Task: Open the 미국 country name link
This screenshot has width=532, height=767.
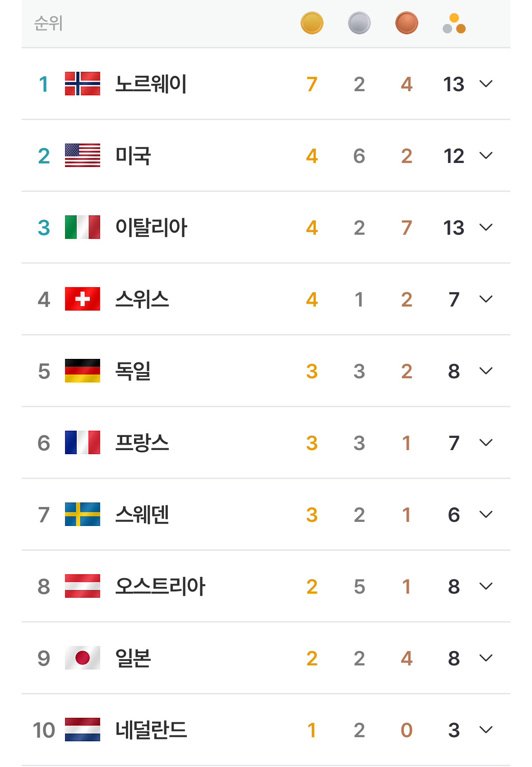Action: point(133,156)
